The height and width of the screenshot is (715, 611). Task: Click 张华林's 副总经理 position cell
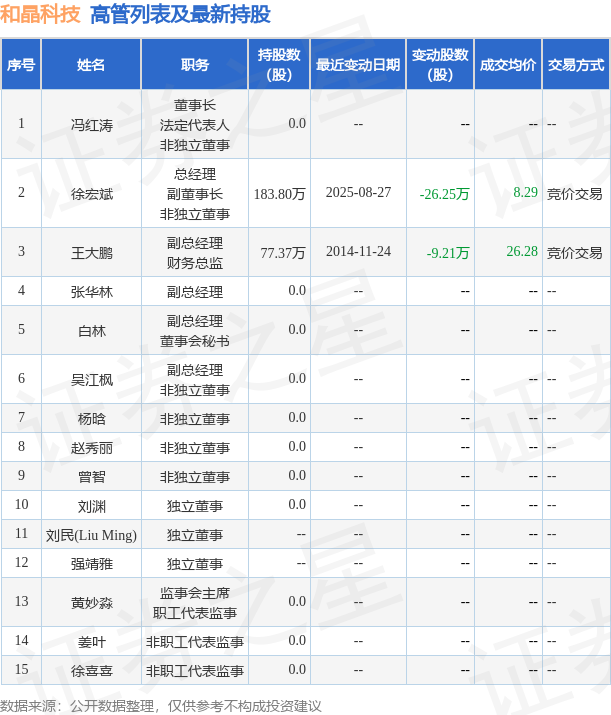[195, 291]
